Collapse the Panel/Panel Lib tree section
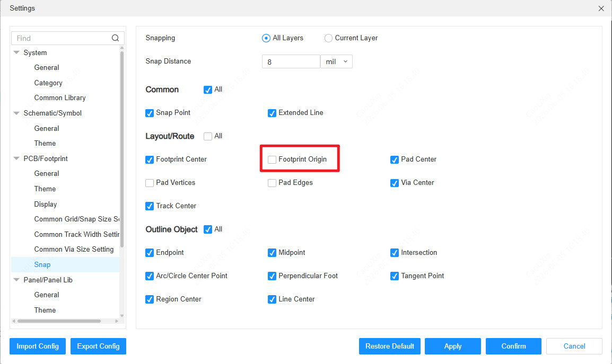612x364 pixels. coord(16,280)
